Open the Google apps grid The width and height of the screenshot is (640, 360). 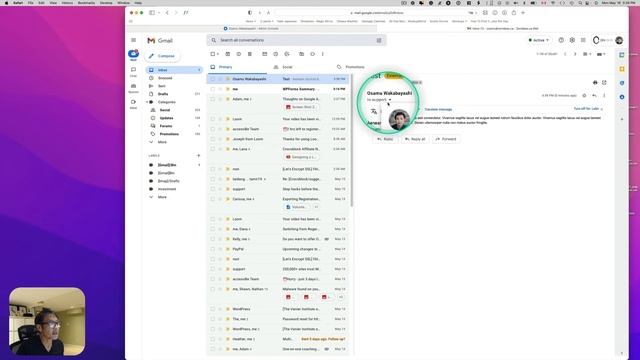pyautogui.click(x=583, y=40)
